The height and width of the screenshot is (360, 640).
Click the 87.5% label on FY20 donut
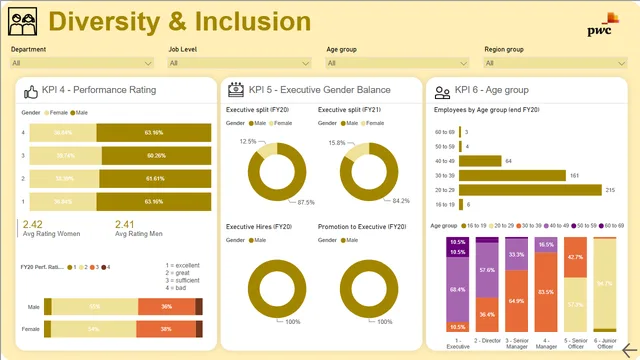(x=306, y=202)
